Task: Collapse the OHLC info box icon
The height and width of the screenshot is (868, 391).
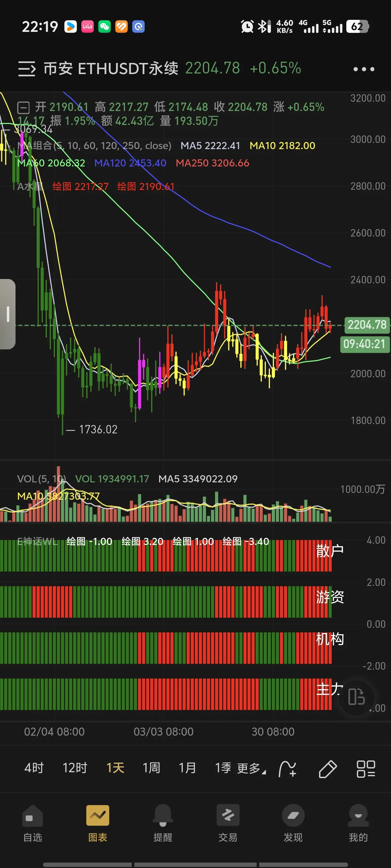Action: point(24,108)
